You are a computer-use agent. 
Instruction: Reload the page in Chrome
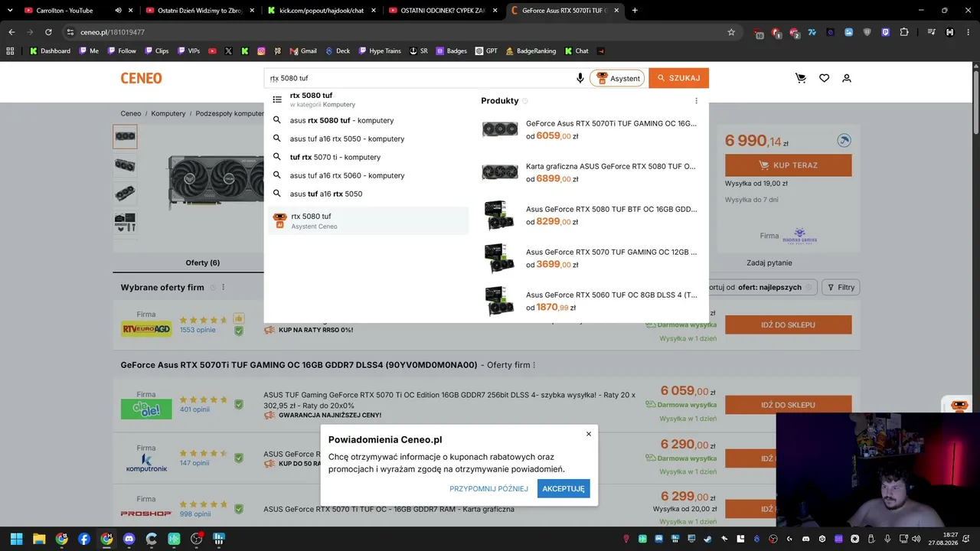tap(48, 32)
